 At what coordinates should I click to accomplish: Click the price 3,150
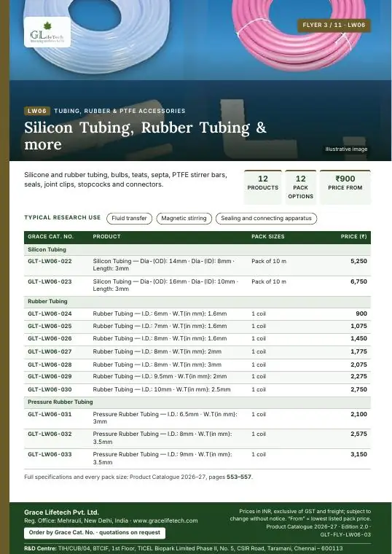click(358, 454)
